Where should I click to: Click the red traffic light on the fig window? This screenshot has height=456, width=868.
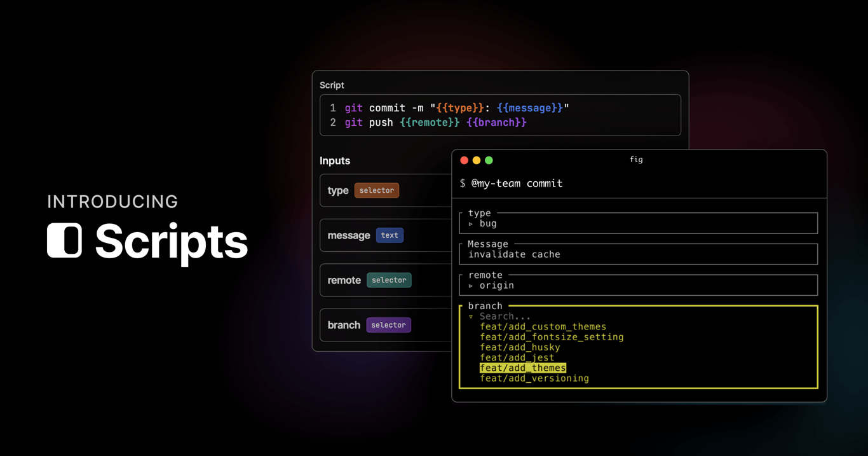(x=465, y=160)
